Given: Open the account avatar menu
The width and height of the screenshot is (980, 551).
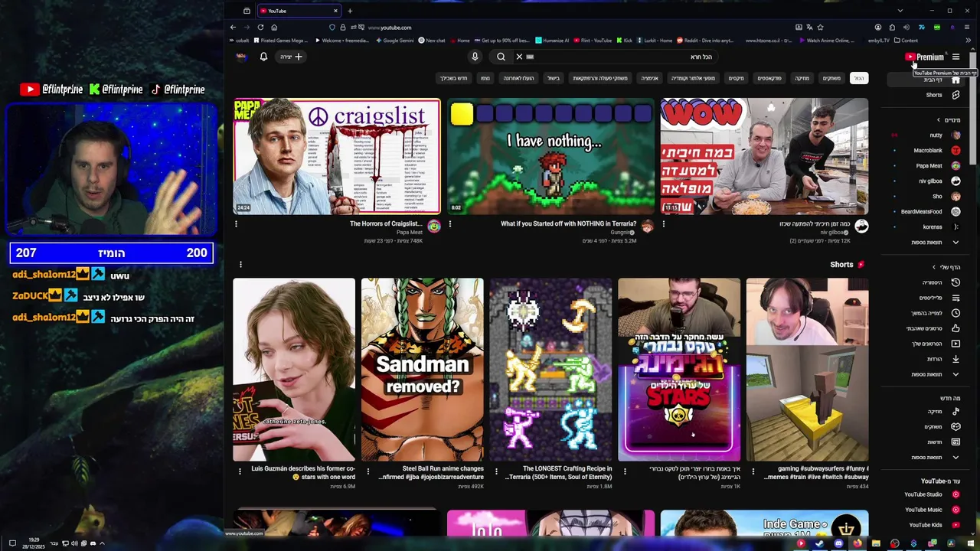Looking at the screenshot, I should pyautogui.click(x=241, y=57).
